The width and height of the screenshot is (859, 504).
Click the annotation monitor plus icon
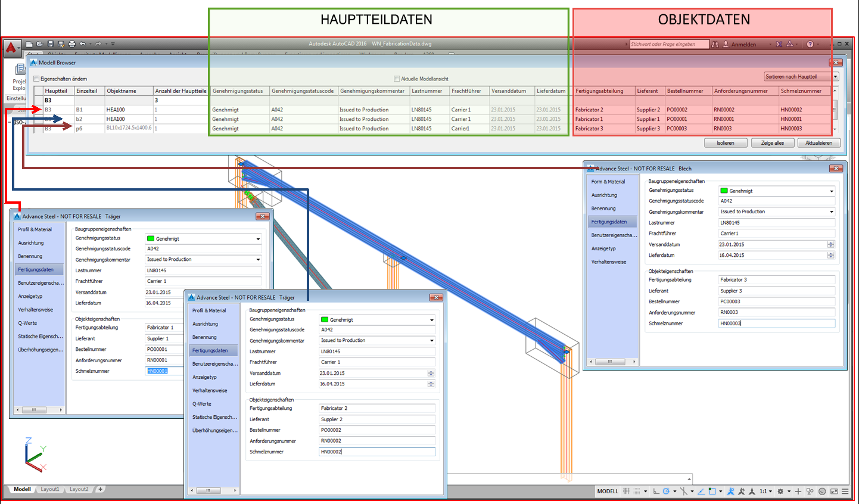coord(798,491)
